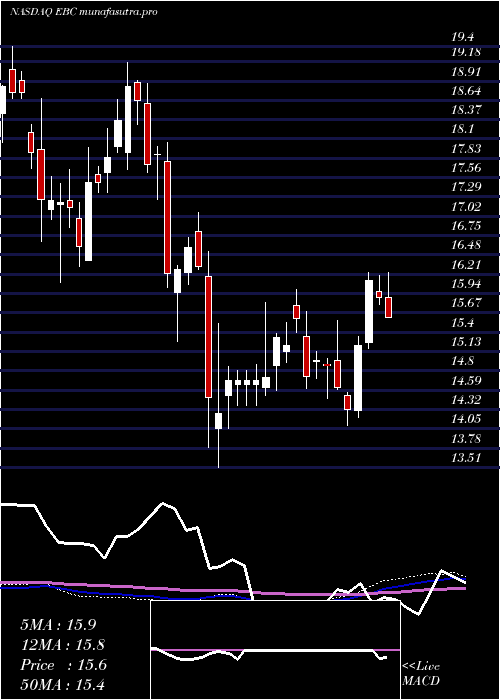Click the 14.8 price axis label
500x700 pixels.
pyautogui.click(x=463, y=361)
